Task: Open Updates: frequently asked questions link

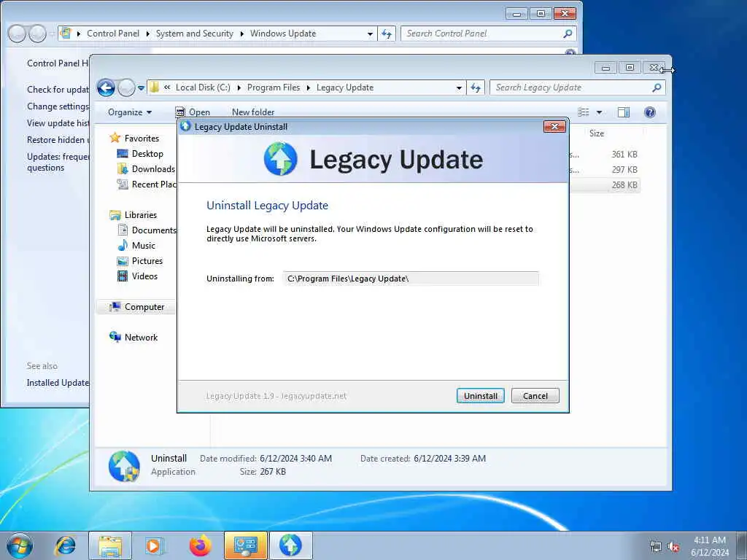Action: (57, 162)
